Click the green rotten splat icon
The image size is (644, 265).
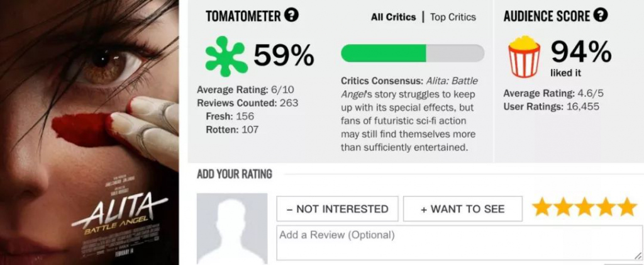point(226,57)
